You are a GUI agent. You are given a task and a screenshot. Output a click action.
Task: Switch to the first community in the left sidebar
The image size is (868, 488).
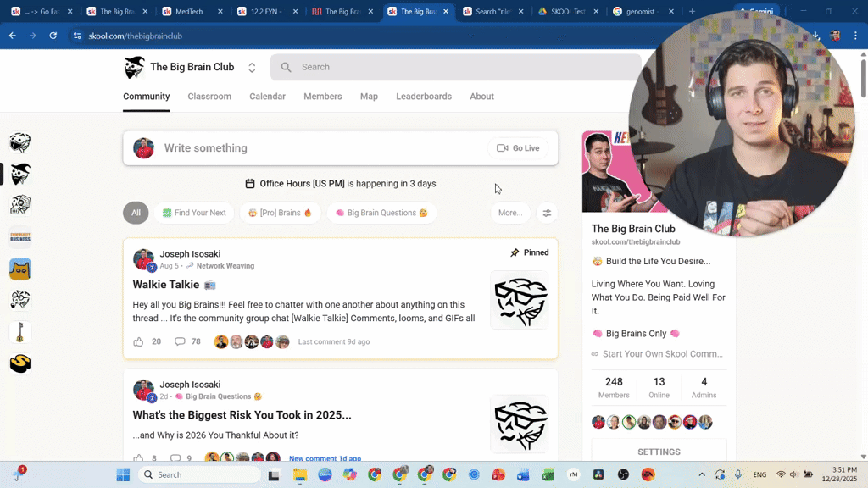click(20, 142)
